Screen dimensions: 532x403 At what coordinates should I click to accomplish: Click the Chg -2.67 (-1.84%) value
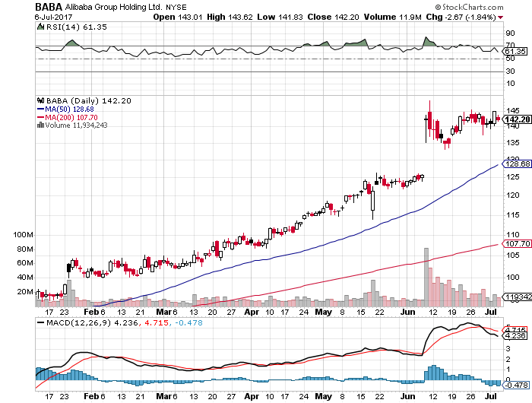461,17
